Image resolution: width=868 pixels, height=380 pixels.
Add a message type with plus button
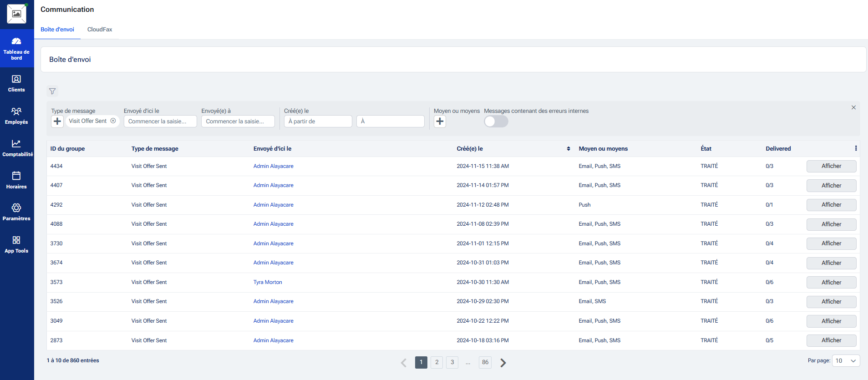(x=57, y=122)
